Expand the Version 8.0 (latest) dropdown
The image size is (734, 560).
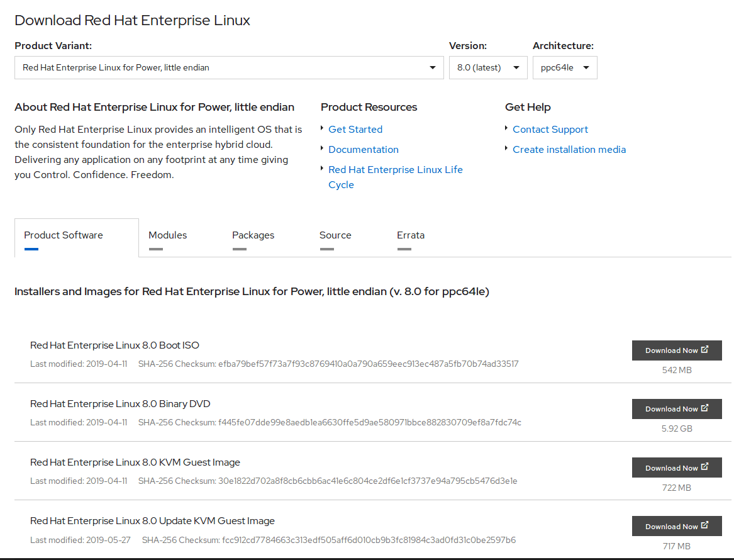[x=488, y=68]
